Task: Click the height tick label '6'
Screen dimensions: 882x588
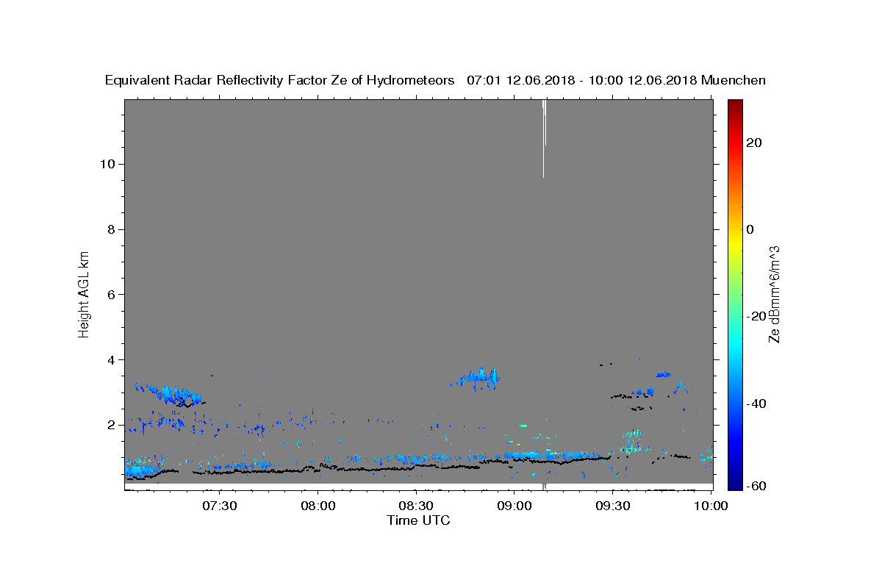Action: (x=112, y=295)
